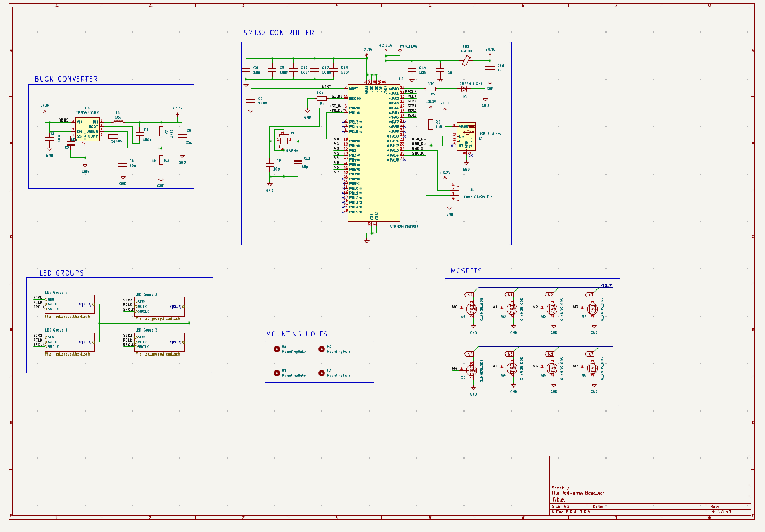Screen dimensions: 765x532
Task: Open the LED Group 0 hierarchical sheet
Action: point(70,305)
